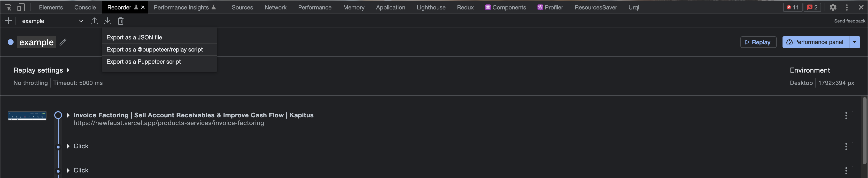Open three-dot menu for second Click step

846,171
